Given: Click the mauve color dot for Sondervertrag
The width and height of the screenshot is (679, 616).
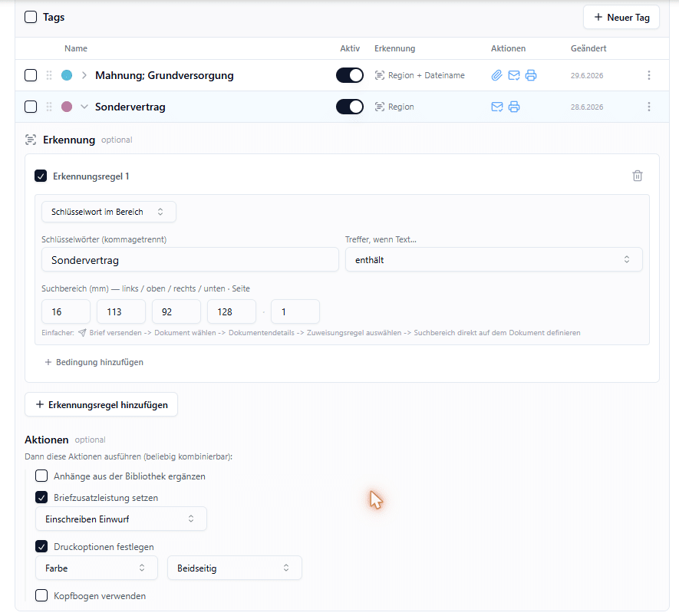Looking at the screenshot, I should [67, 107].
